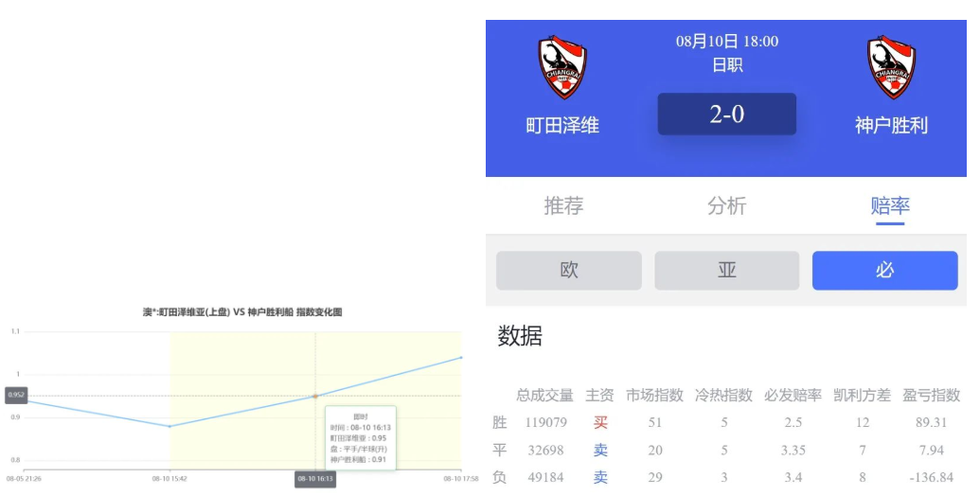Select the 欧 odds button

[x=569, y=271]
